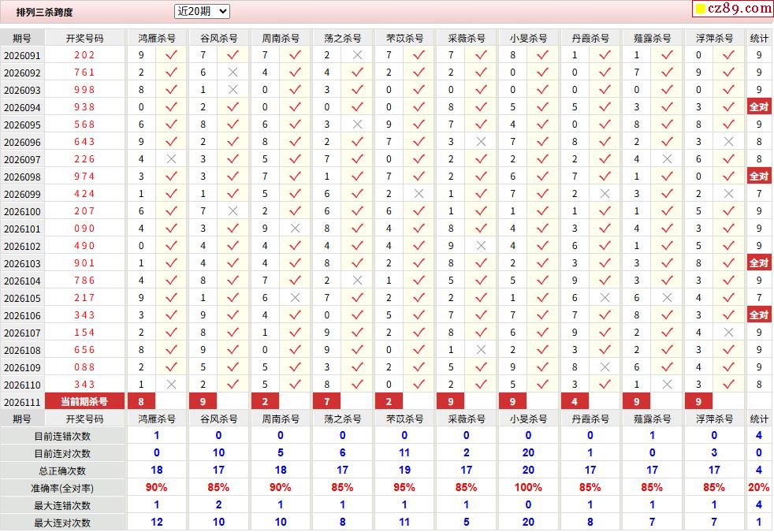Click the 采薇杀号 header below row 2026111

466,419
